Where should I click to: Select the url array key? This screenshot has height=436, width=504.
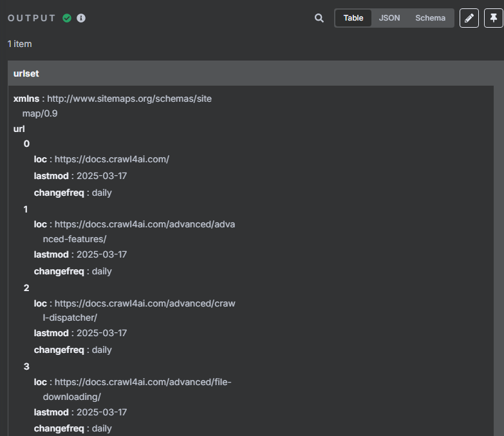coord(19,129)
